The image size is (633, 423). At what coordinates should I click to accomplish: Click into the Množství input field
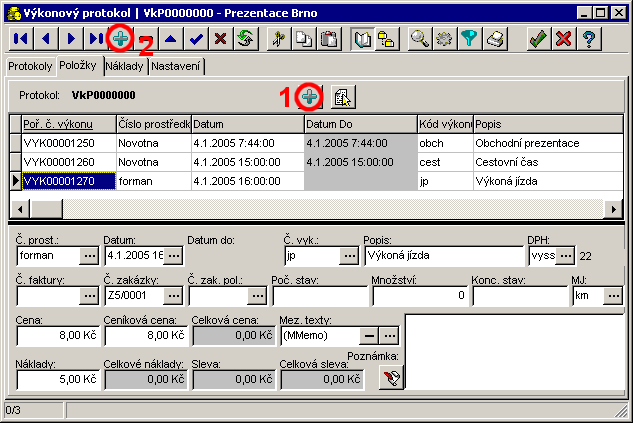[419, 296]
